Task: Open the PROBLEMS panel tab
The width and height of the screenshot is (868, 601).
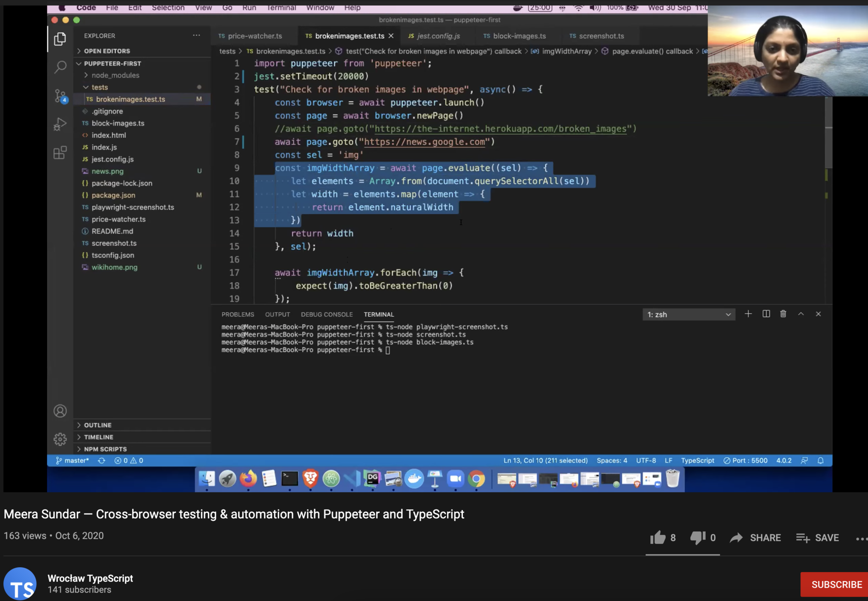Action: tap(238, 314)
